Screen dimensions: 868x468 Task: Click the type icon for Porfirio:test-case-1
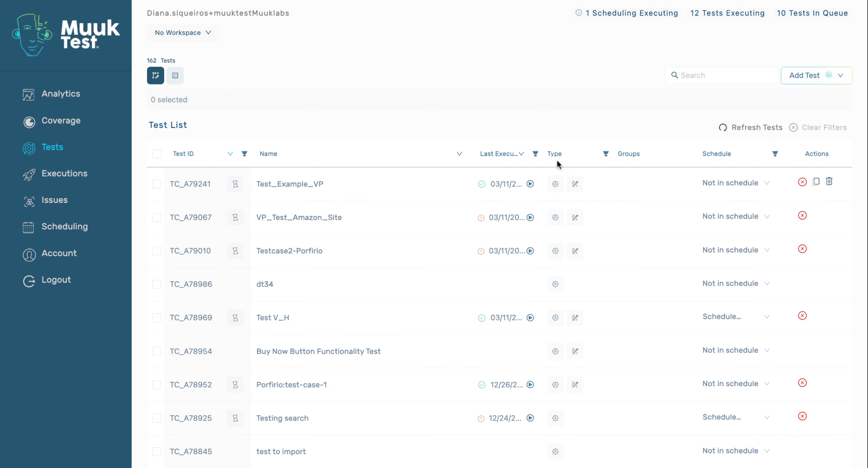[x=555, y=384]
